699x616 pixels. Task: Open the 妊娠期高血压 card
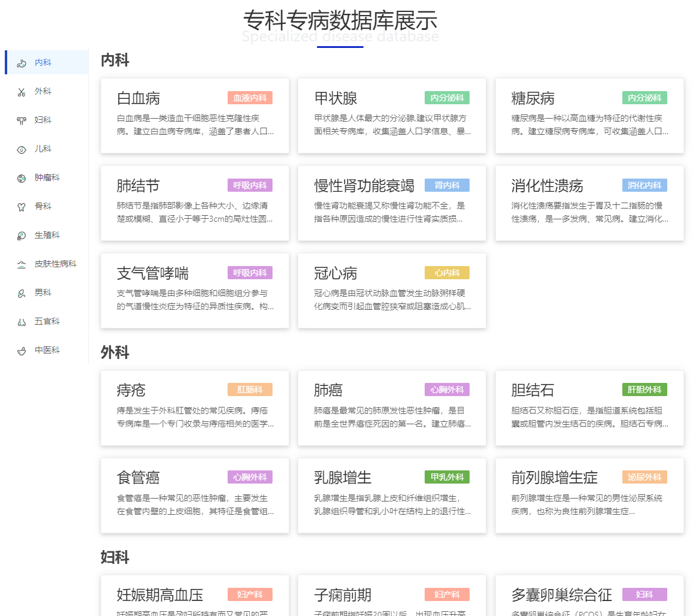[160, 595]
